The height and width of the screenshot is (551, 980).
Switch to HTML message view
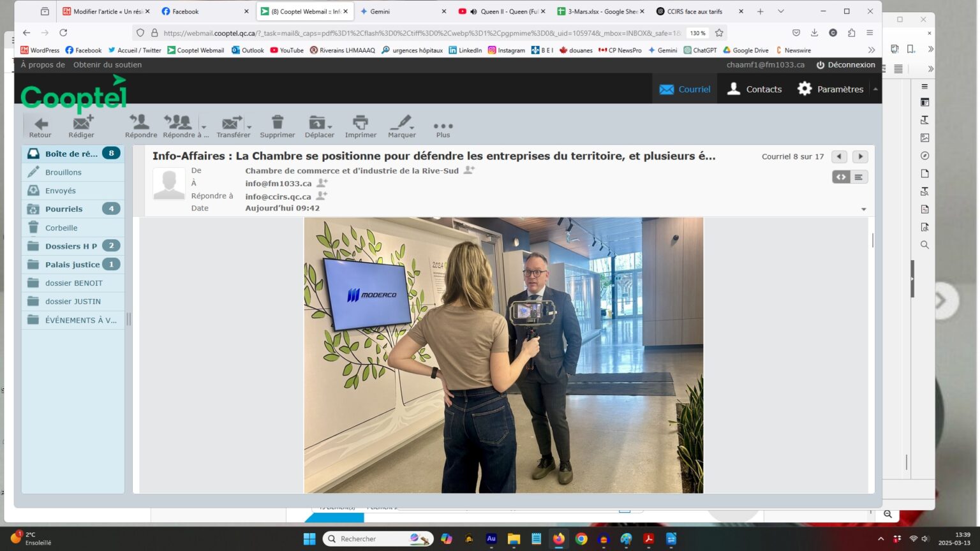[x=841, y=177]
